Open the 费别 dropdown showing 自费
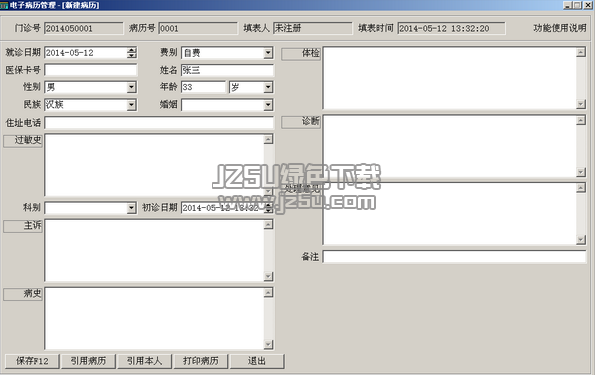Screen dimensions: 595x375 268,53
